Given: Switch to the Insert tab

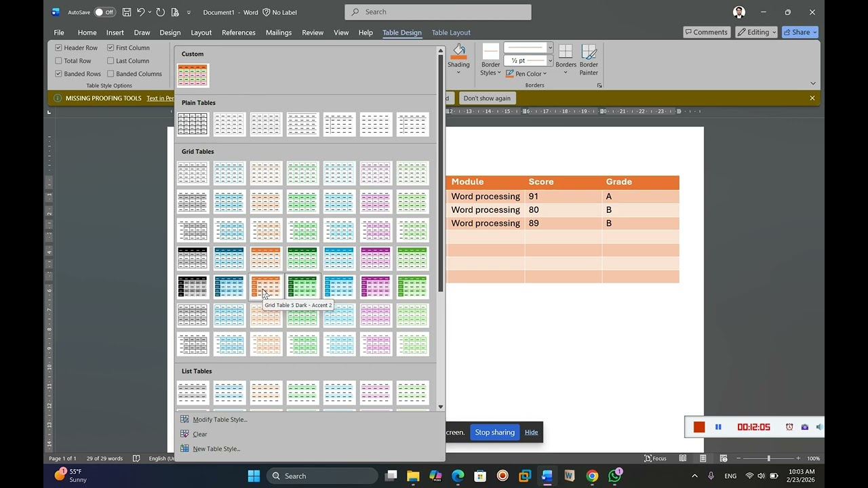Looking at the screenshot, I should (x=115, y=33).
